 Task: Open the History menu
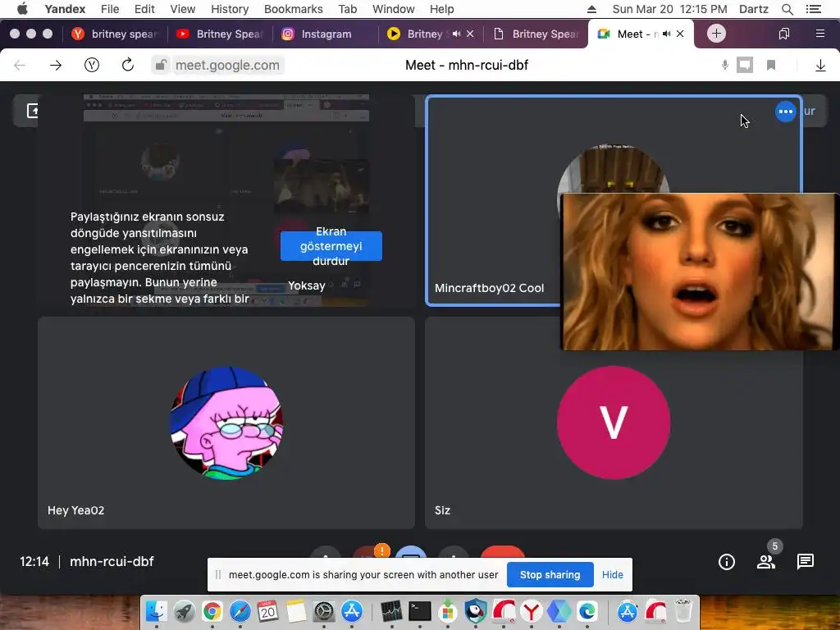(x=230, y=9)
